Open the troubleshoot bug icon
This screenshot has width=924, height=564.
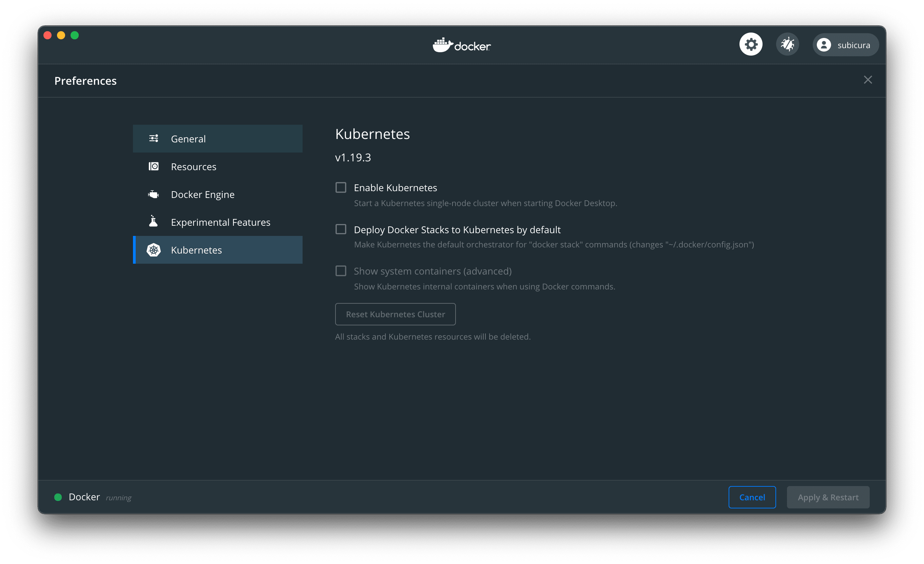click(x=787, y=45)
